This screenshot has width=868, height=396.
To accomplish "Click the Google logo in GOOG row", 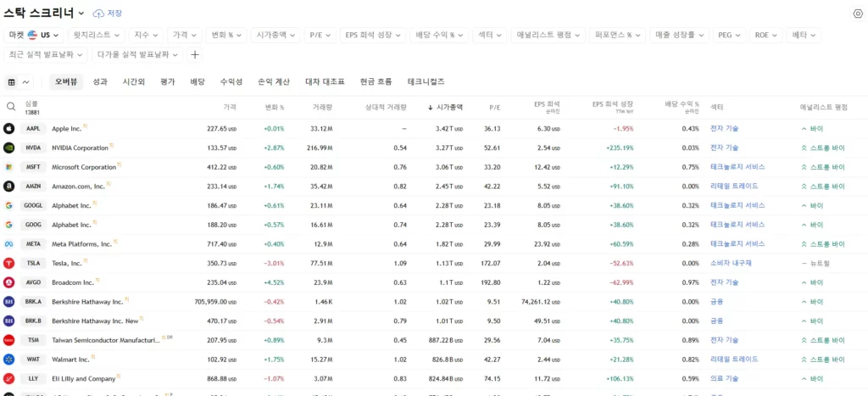I will (x=8, y=225).
